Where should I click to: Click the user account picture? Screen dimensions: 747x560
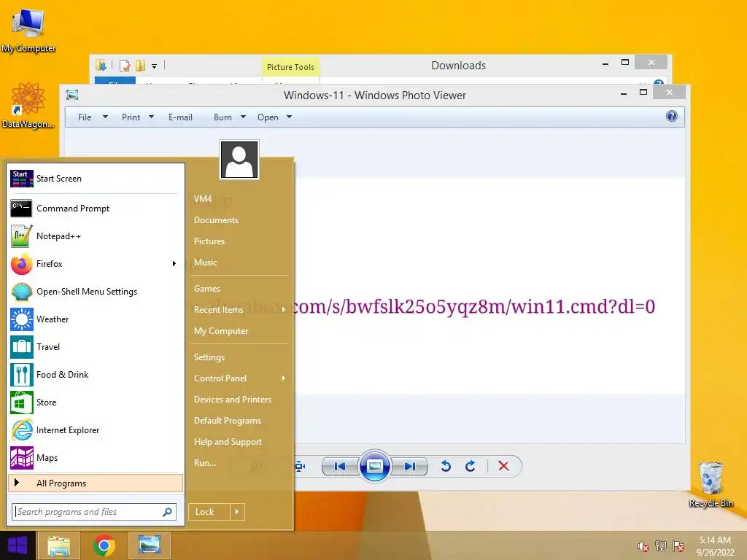(x=239, y=160)
